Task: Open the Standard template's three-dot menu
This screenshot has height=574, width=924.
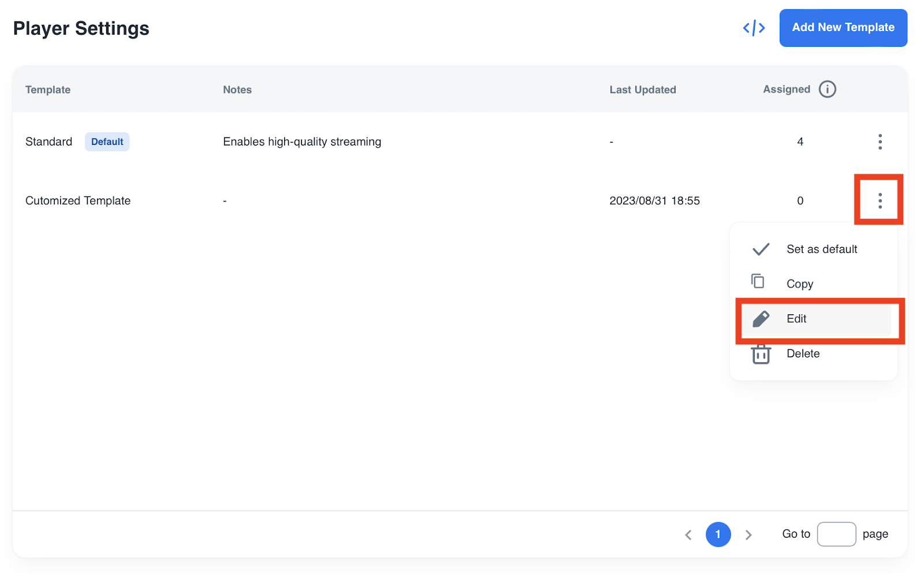Action: [880, 141]
